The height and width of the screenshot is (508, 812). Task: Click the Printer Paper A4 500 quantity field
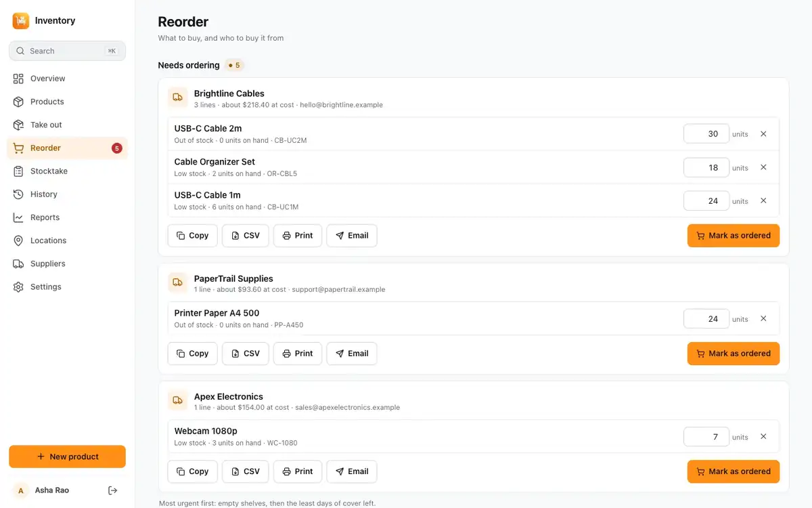[x=706, y=318]
